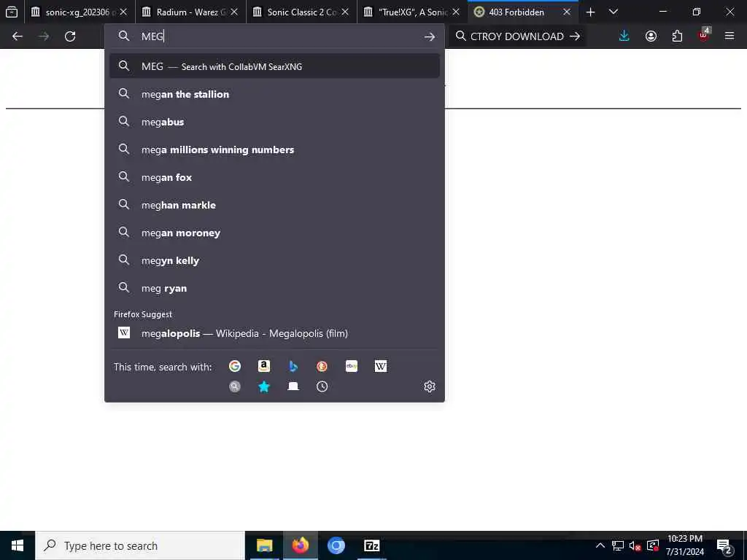The image size is (747, 560).
Task: Pick the gray magnifier search engine icon
Action: [234, 386]
